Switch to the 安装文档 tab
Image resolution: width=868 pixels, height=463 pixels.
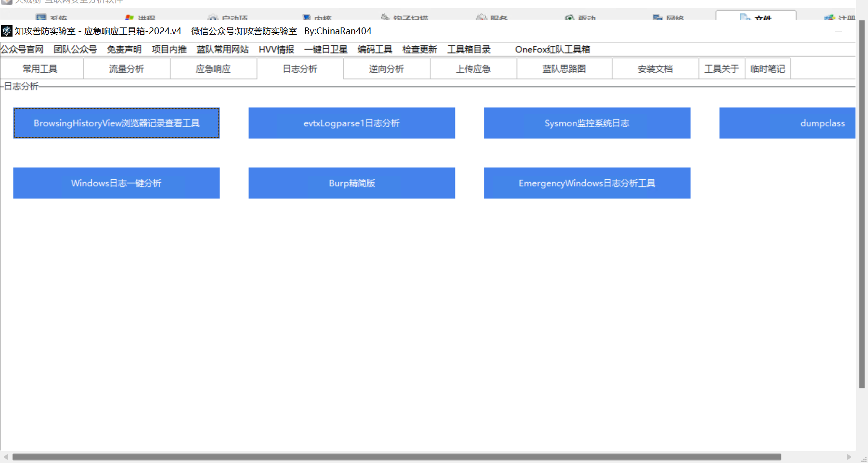655,69
